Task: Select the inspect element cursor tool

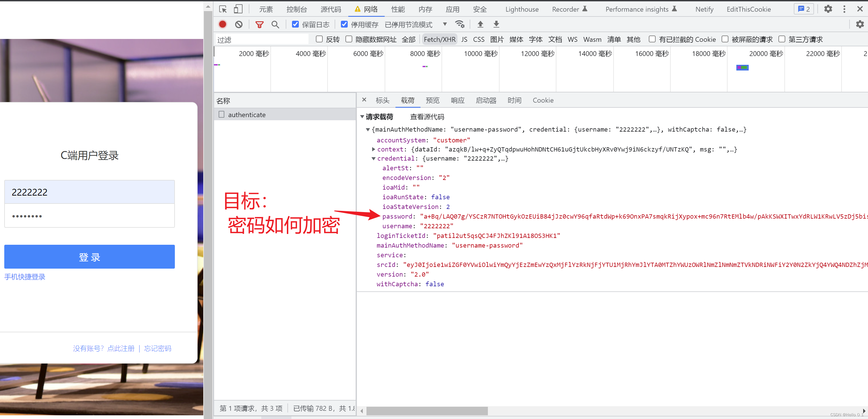Action: click(222, 9)
